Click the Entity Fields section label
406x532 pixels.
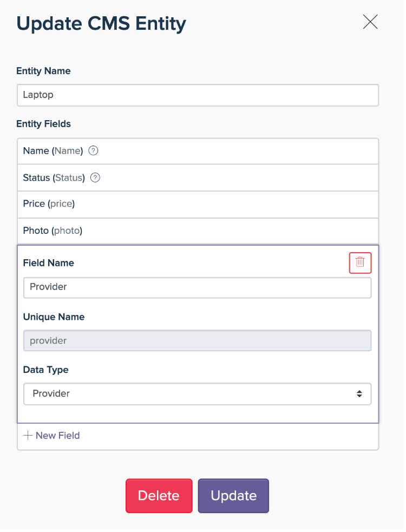[44, 124]
